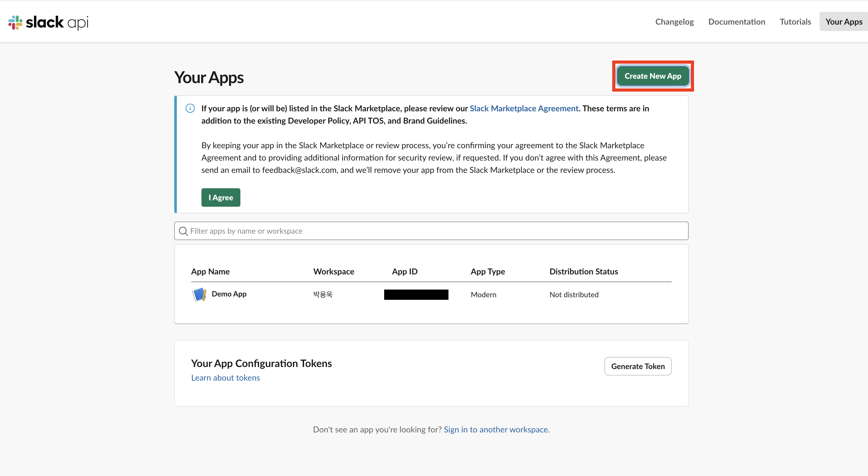Open the Demo App row name
The height and width of the screenshot is (476, 868).
tap(229, 294)
